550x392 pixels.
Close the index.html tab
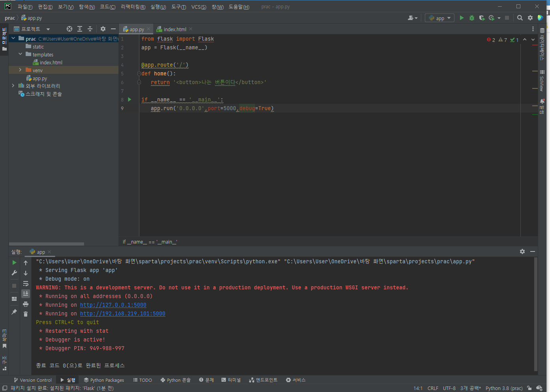[x=191, y=29]
